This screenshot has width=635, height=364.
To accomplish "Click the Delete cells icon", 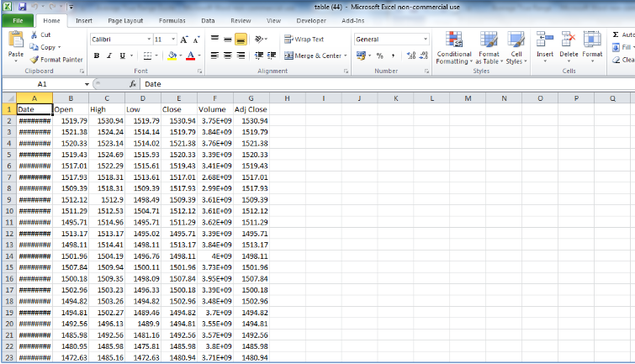I will (569, 44).
